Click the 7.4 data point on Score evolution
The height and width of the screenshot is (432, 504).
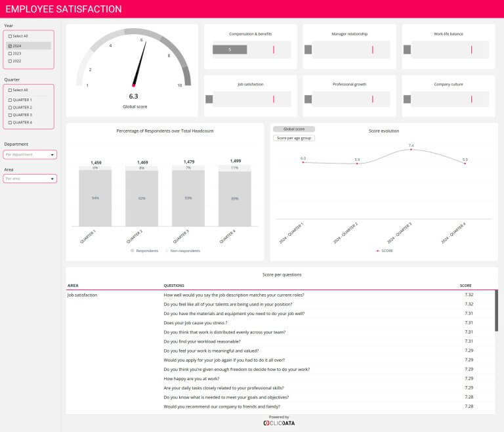point(411,150)
